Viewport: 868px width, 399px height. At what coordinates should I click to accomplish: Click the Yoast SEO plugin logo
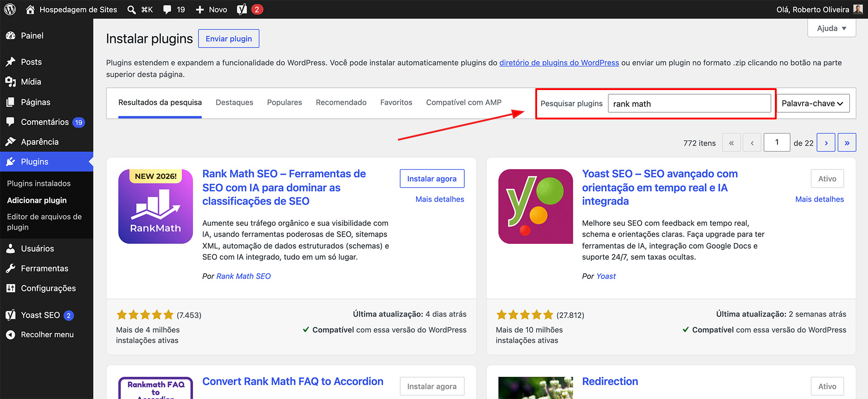click(x=535, y=206)
